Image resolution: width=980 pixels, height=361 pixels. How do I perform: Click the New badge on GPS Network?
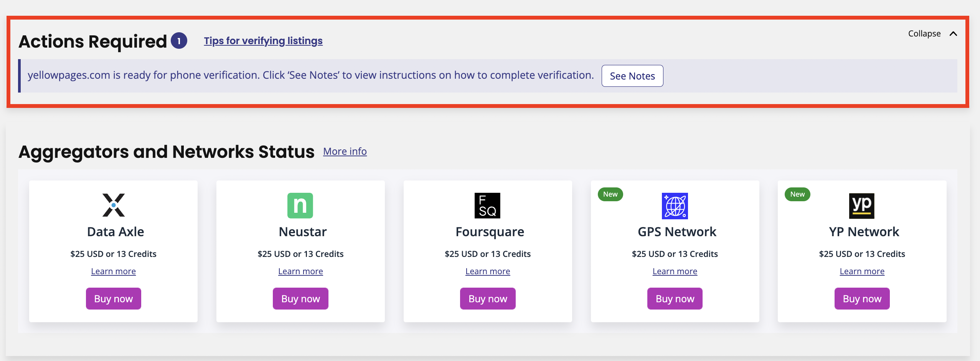[610, 194]
